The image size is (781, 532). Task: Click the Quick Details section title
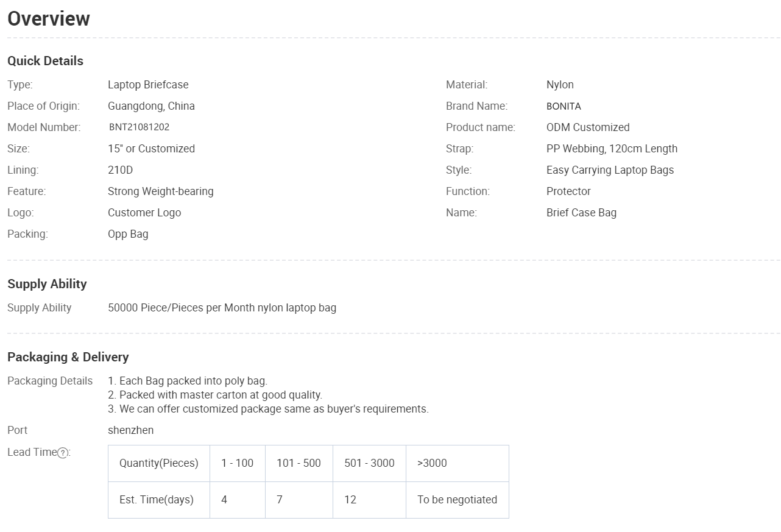click(45, 61)
